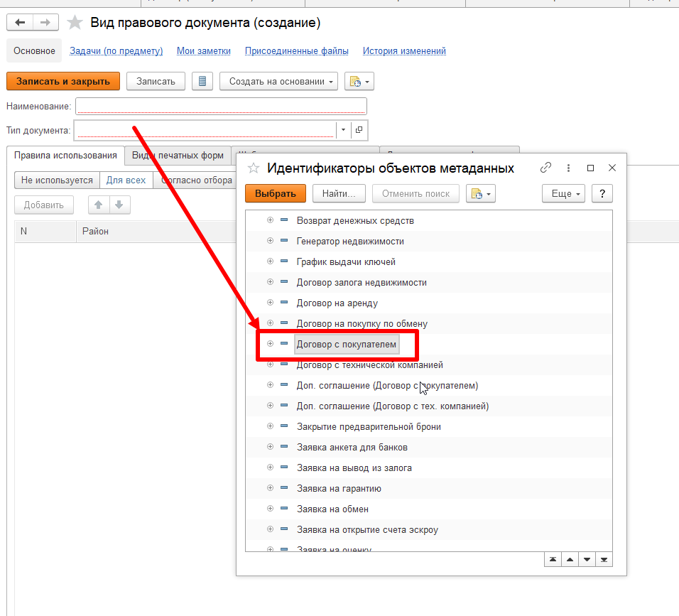Open the Присоединенные файлы section
The image size is (679, 616).
pos(296,50)
